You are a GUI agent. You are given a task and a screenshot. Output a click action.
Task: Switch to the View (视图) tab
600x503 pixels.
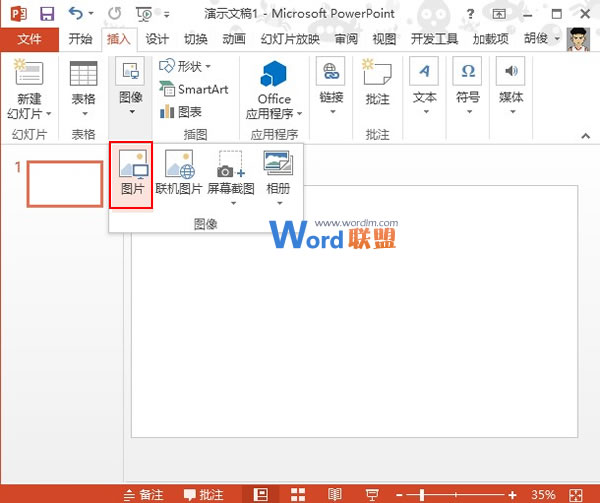point(384,39)
